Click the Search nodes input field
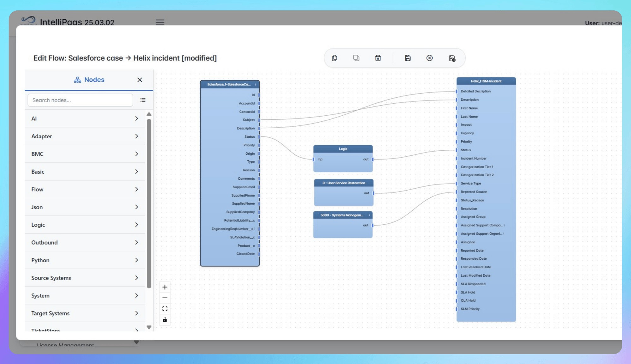 (x=80, y=100)
